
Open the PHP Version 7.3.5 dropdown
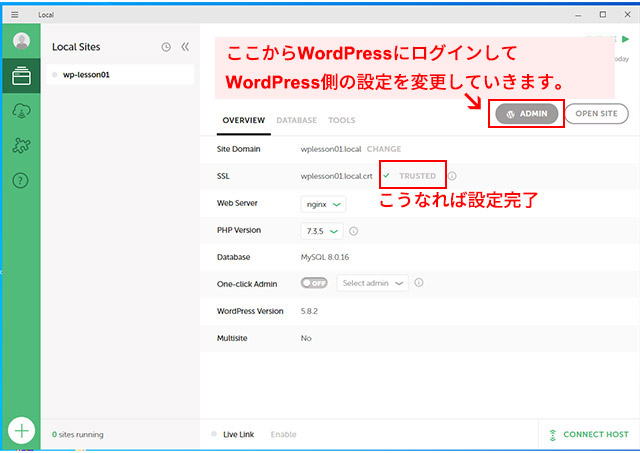click(x=322, y=231)
